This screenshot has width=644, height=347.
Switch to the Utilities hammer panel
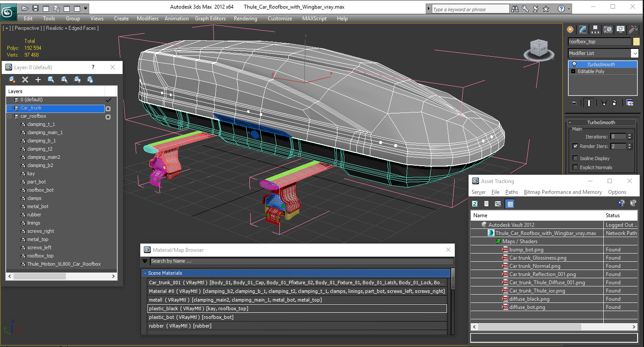[x=633, y=29]
